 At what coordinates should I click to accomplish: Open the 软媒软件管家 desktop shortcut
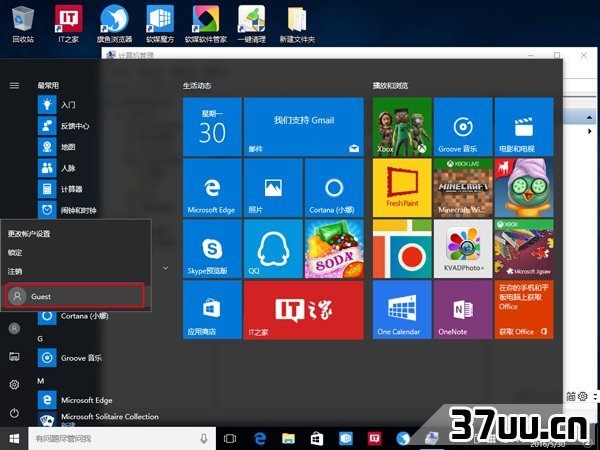click(x=206, y=24)
